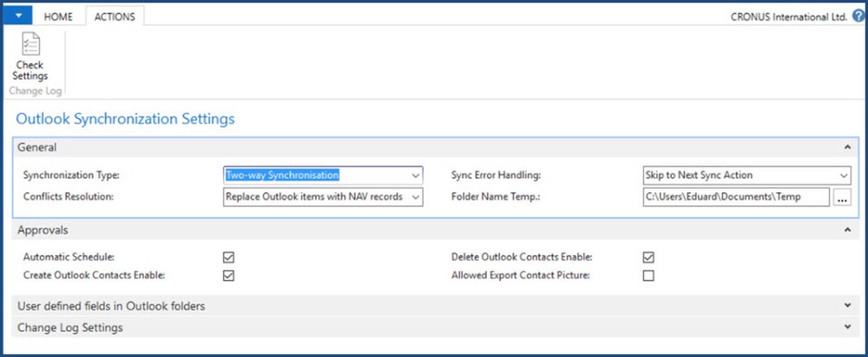Click the CRONUS International Ltd. company name
This screenshot has width=868, height=357.
tap(788, 18)
